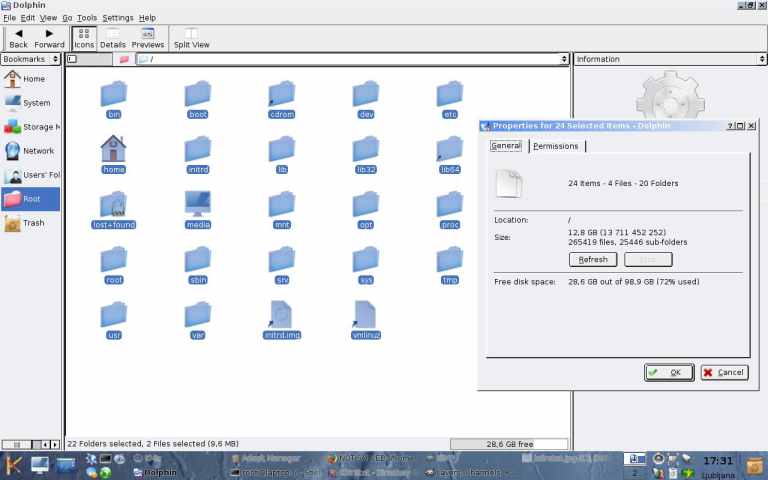Open the Tools menu
768x480 pixels.
(87, 18)
